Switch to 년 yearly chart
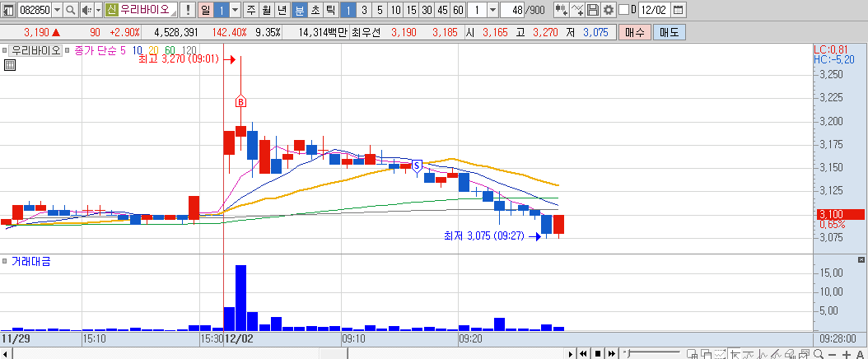 point(282,10)
